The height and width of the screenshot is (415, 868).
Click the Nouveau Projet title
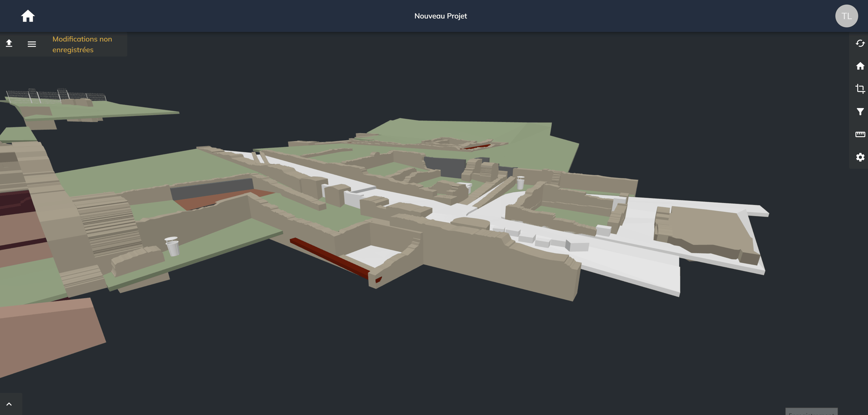click(x=441, y=16)
